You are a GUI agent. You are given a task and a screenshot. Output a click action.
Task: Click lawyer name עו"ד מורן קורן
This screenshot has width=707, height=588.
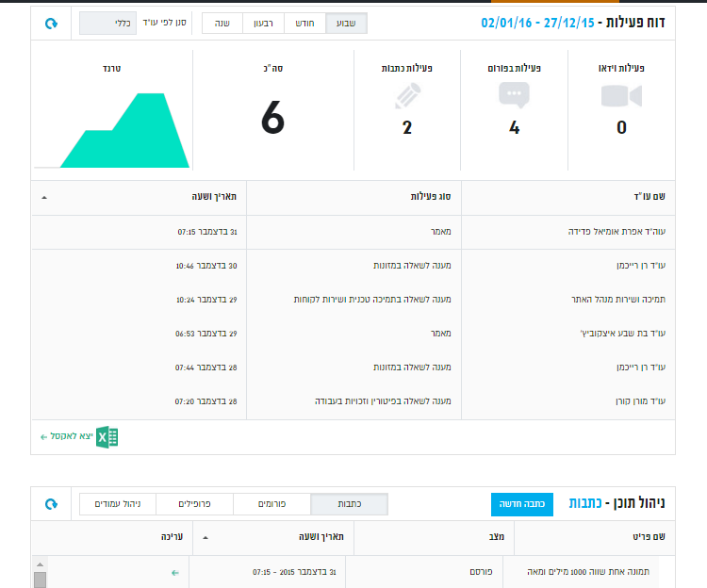coord(641,401)
